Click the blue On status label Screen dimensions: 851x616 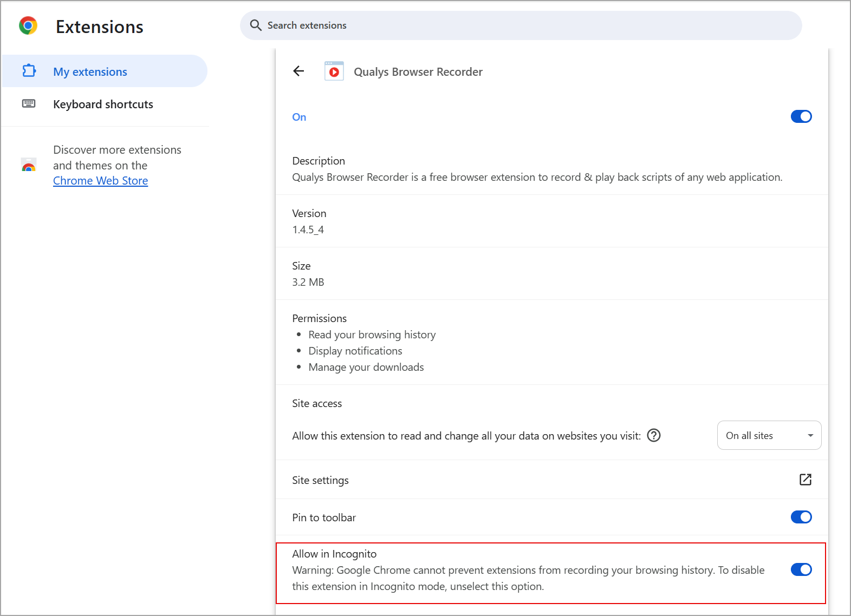[299, 117]
